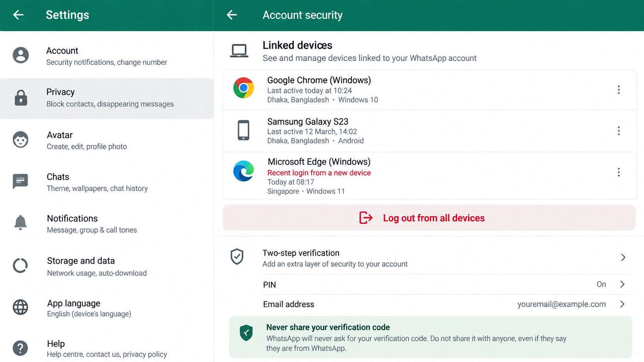Click the Linked devices heading
644x362 pixels.
[297, 45]
